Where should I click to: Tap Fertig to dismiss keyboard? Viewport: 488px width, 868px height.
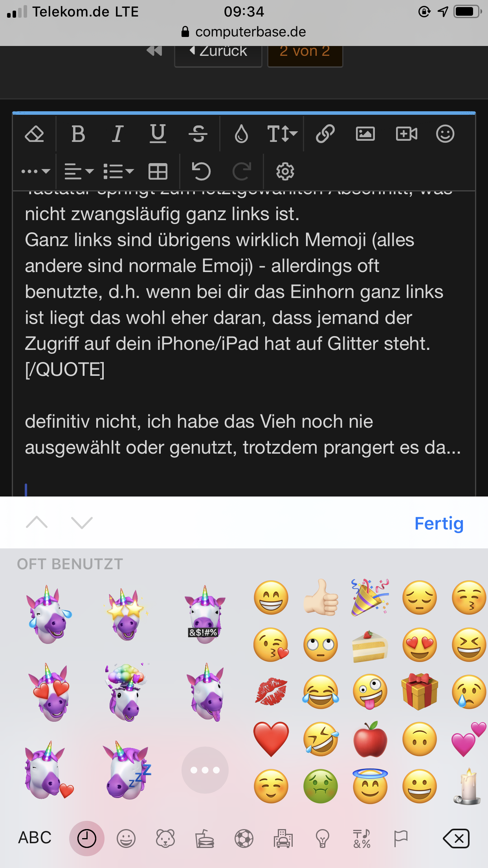coord(439,523)
